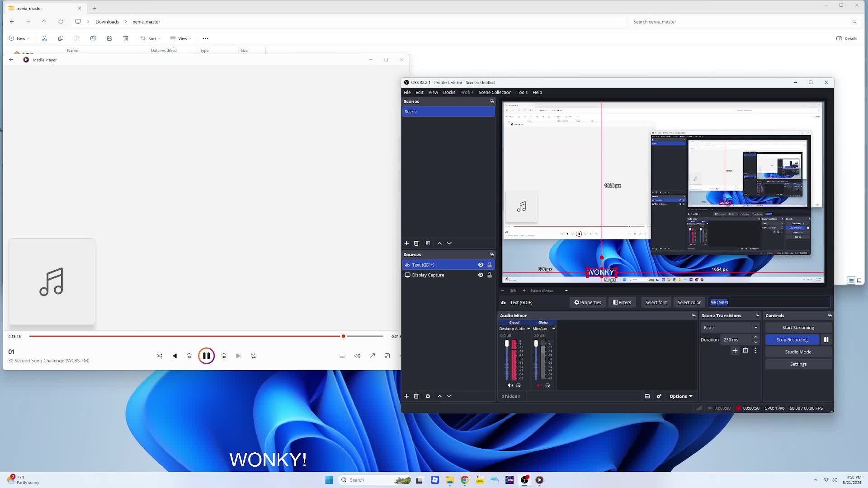
Task: Click Start Streaming in OBS Controls
Action: click(798, 328)
